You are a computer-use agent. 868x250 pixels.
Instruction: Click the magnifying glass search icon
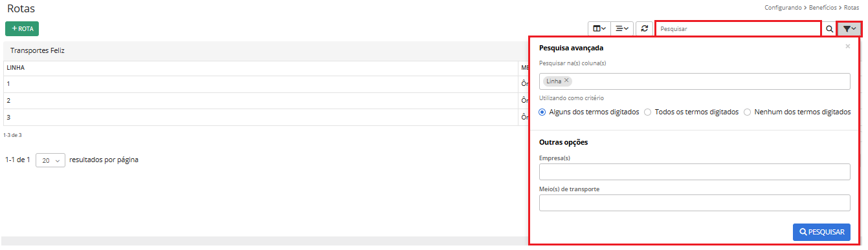(x=829, y=29)
